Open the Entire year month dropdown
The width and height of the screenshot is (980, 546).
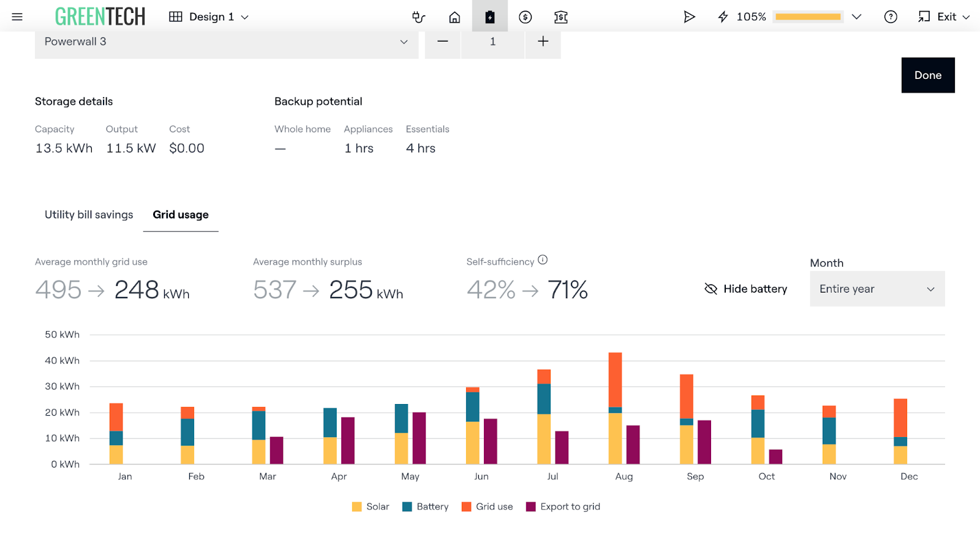pyautogui.click(x=877, y=289)
